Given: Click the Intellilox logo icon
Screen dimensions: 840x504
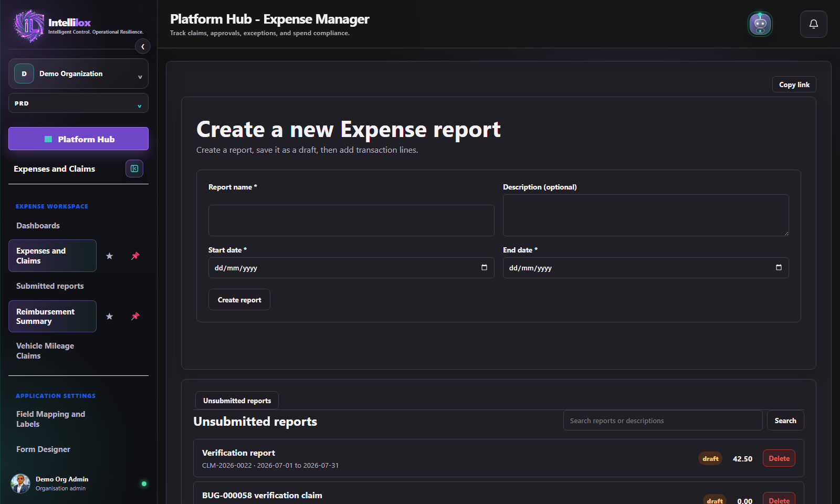Looking at the screenshot, I should point(29,25).
